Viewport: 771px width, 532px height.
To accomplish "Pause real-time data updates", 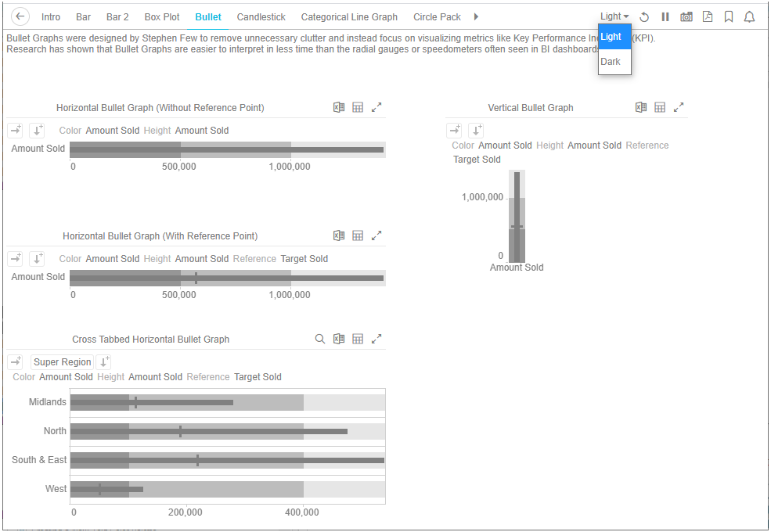I will coord(665,17).
